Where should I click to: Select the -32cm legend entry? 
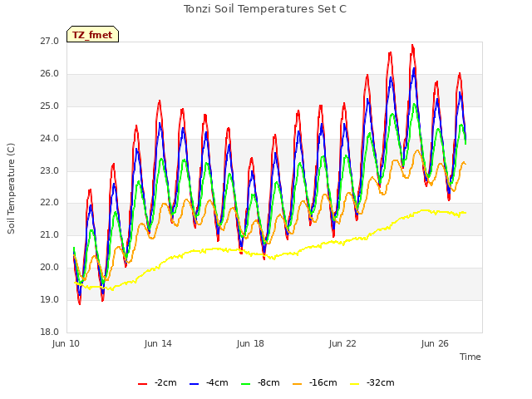(372, 382)
